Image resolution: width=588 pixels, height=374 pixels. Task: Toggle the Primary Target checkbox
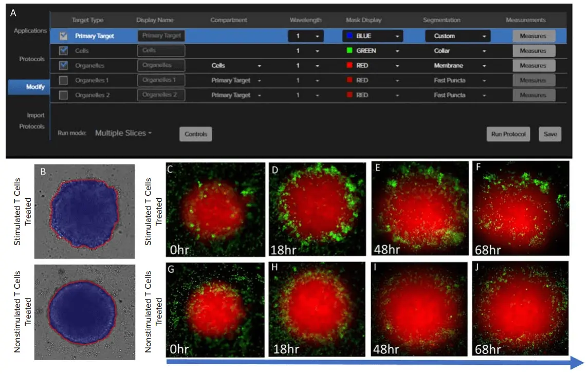point(63,36)
